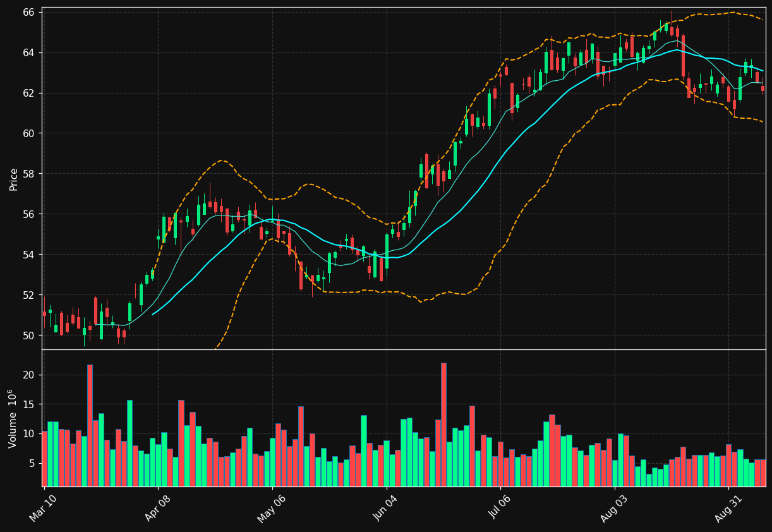
Task: Click the 5 volume axis tick
Action: click(33, 463)
